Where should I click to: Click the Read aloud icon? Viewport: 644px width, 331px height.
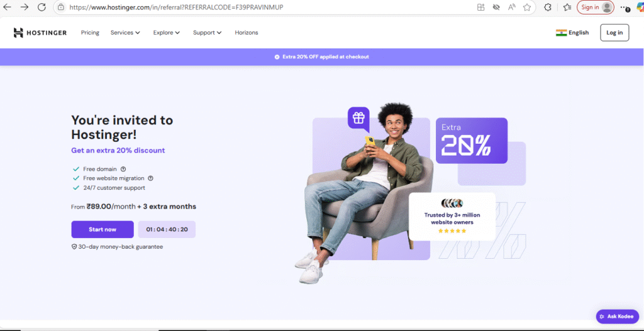click(x=512, y=7)
